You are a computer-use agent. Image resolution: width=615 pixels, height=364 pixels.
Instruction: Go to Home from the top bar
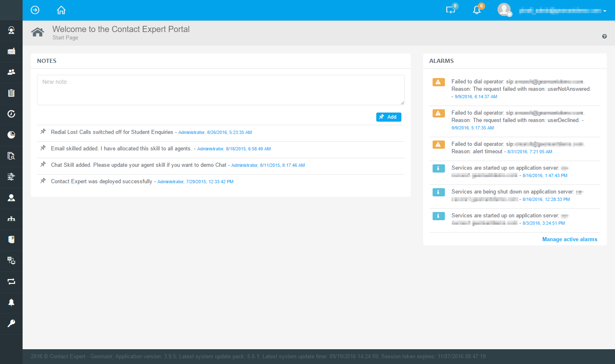point(61,10)
